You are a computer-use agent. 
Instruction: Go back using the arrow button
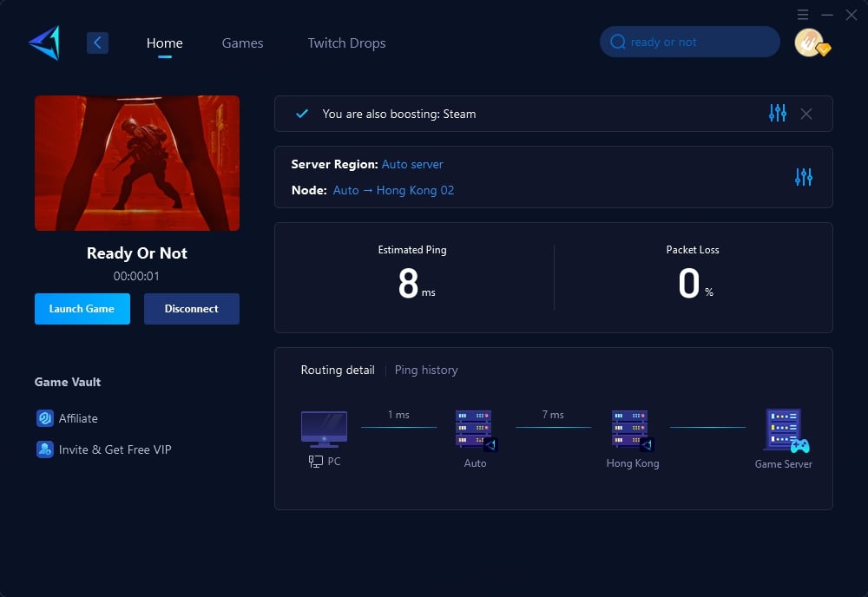point(97,43)
